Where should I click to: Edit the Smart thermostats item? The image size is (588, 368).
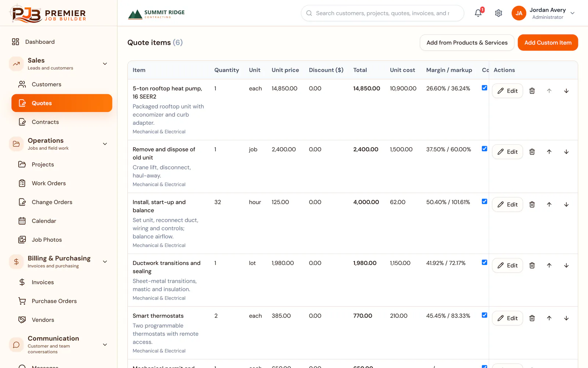click(507, 318)
